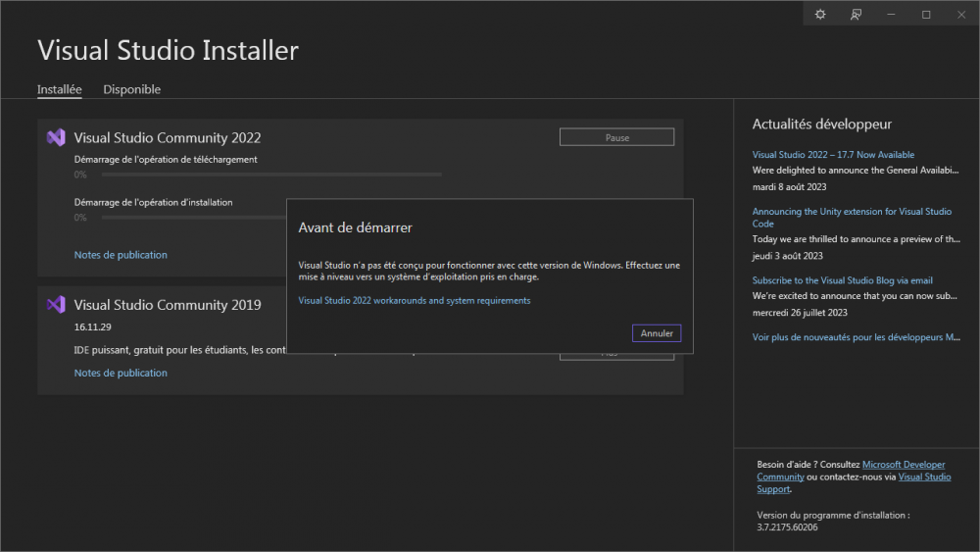
Task: Click Voir plus de nouveautés link
Action: click(x=856, y=337)
